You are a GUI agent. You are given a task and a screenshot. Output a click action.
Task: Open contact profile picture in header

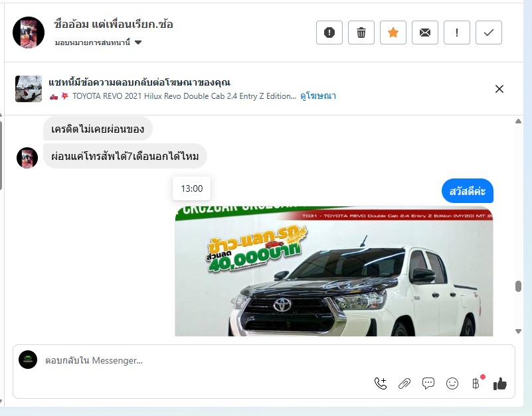29,33
